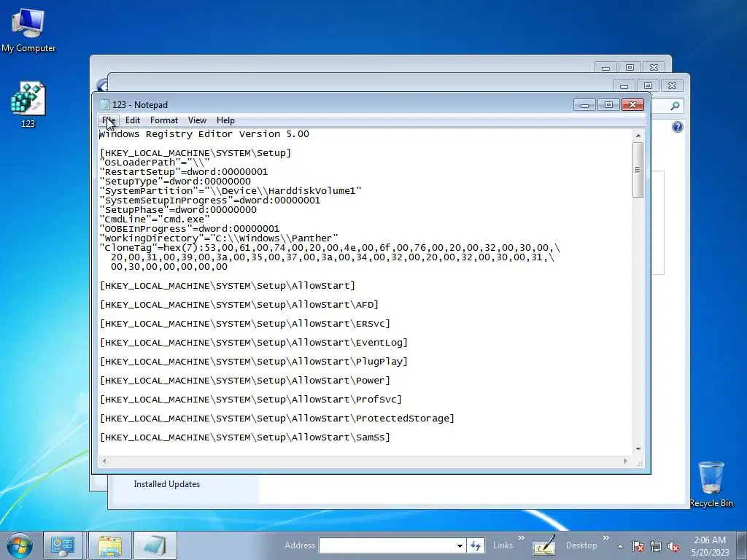
Task: Open the Format menu in Notepad
Action: [x=164, y=120]
